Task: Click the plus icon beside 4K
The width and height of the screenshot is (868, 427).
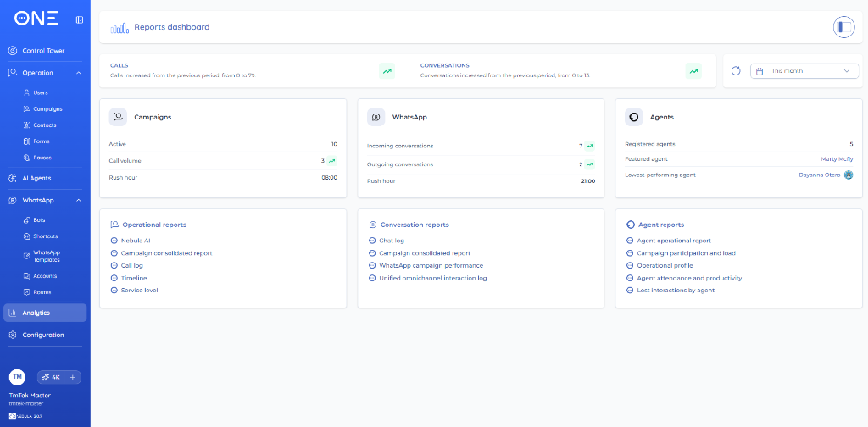Action: click(73, 377)
